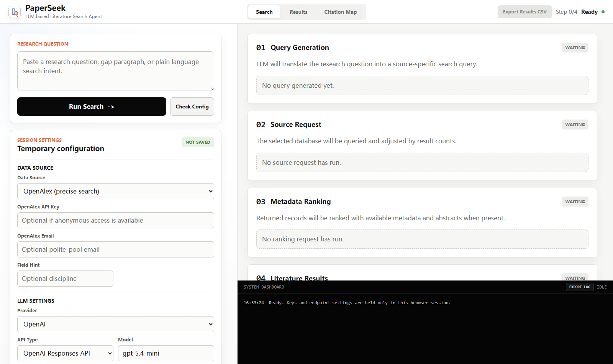Open the Provider dropdown showing OpenAI
This screenshot has width=613, height=364.
click(116, 324)
